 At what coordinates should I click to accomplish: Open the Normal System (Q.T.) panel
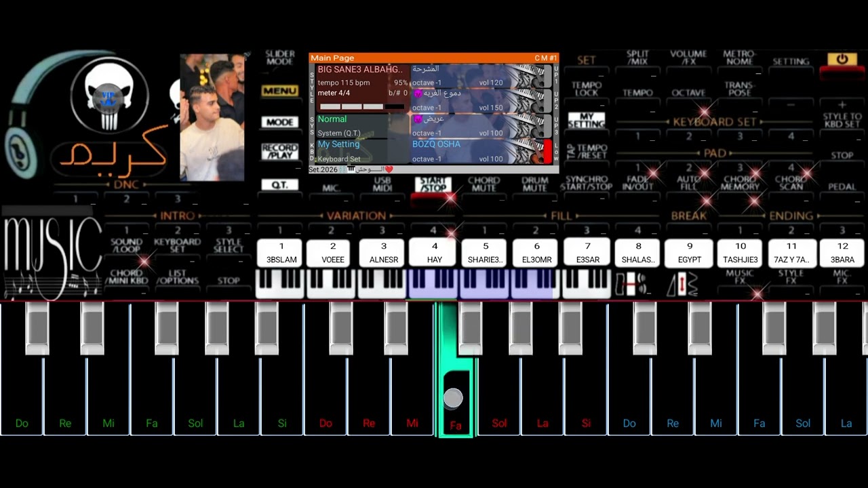click(x=362, y=126)
